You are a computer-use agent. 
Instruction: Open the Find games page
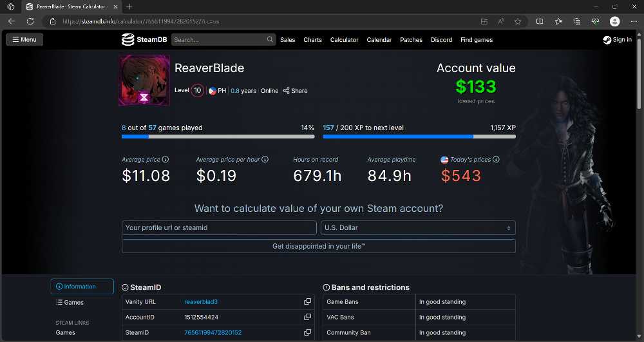(x=477, y=40)
